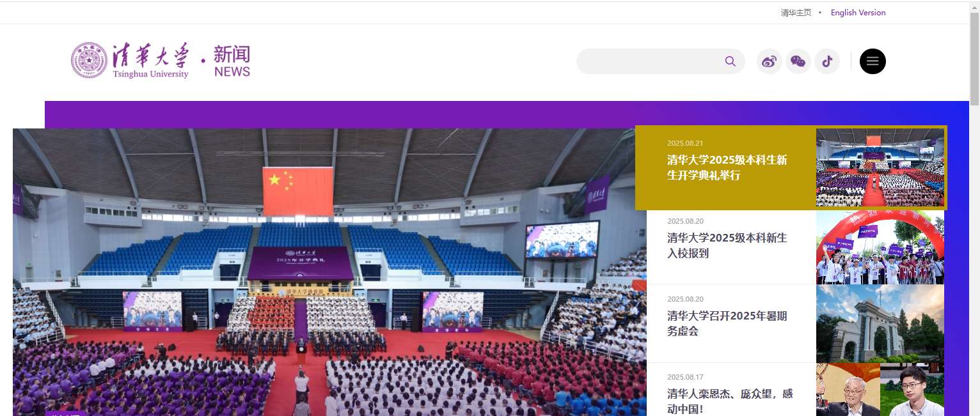Switch to English Version
Screen dimensions: 980x416
coord(858,13)
